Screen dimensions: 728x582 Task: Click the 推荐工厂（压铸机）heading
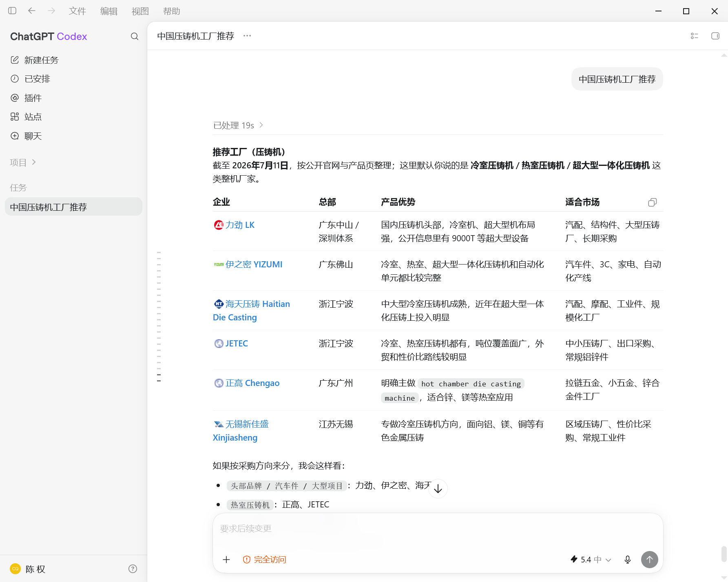pos(249,152)
